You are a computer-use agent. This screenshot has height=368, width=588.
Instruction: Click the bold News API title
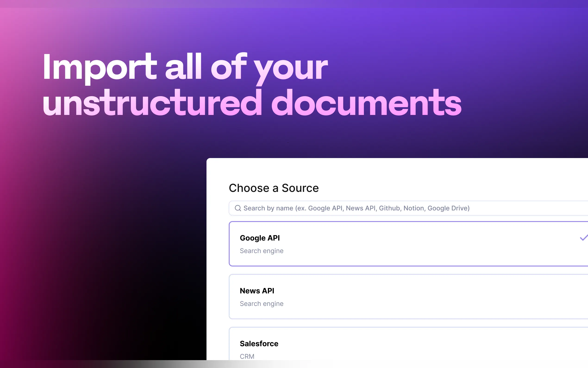(x=257, y=291)
